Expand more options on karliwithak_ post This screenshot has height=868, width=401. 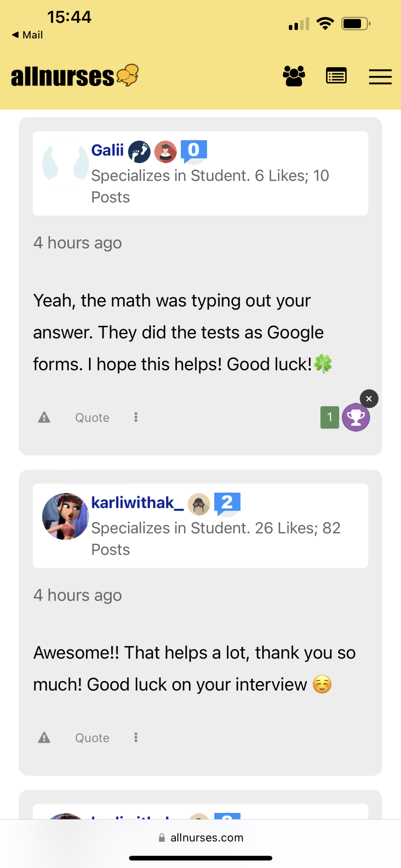(x=136, y=737)
